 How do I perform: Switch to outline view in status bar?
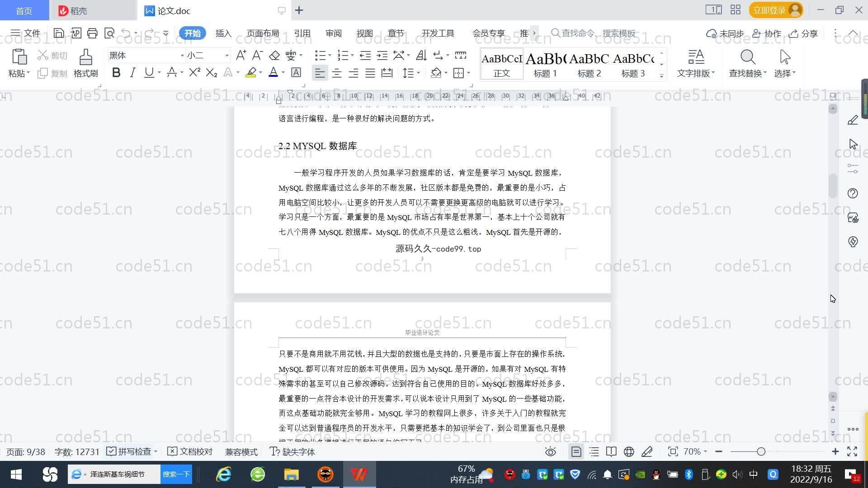click(x=594, y=451)
